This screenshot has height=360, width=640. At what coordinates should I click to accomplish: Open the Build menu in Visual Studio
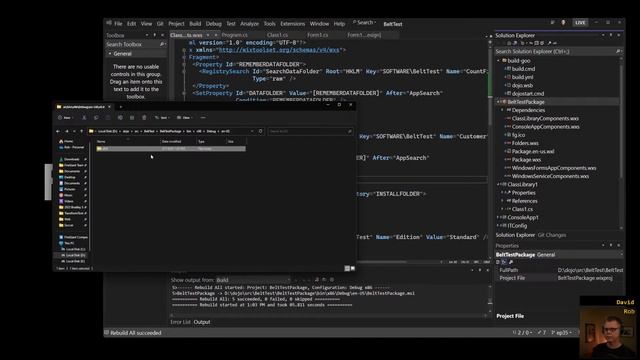[195, 24]
